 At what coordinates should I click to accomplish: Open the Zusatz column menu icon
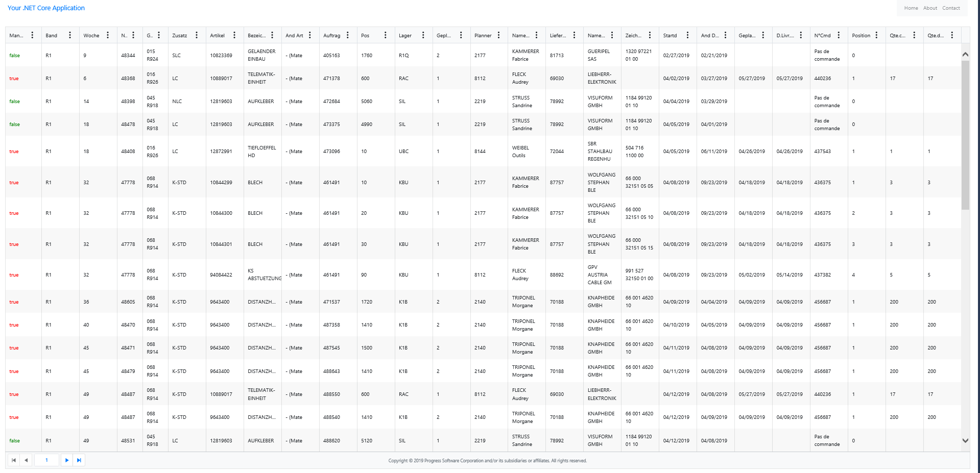(x=197, y=35)
